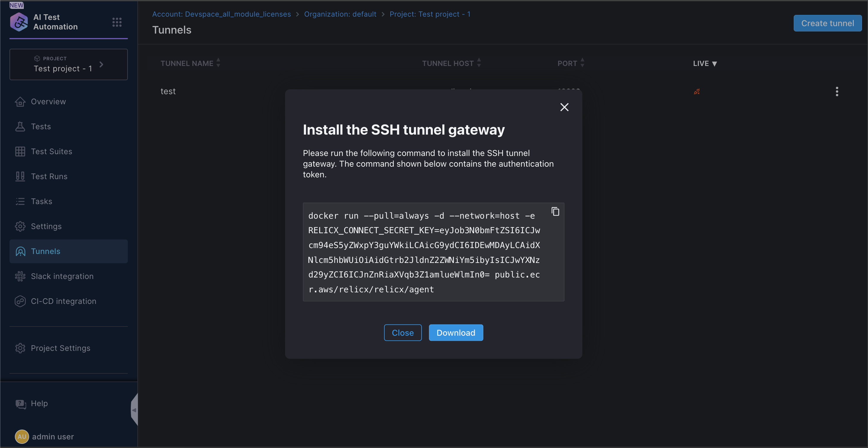Go to Test Runs page

coord(49,176)
